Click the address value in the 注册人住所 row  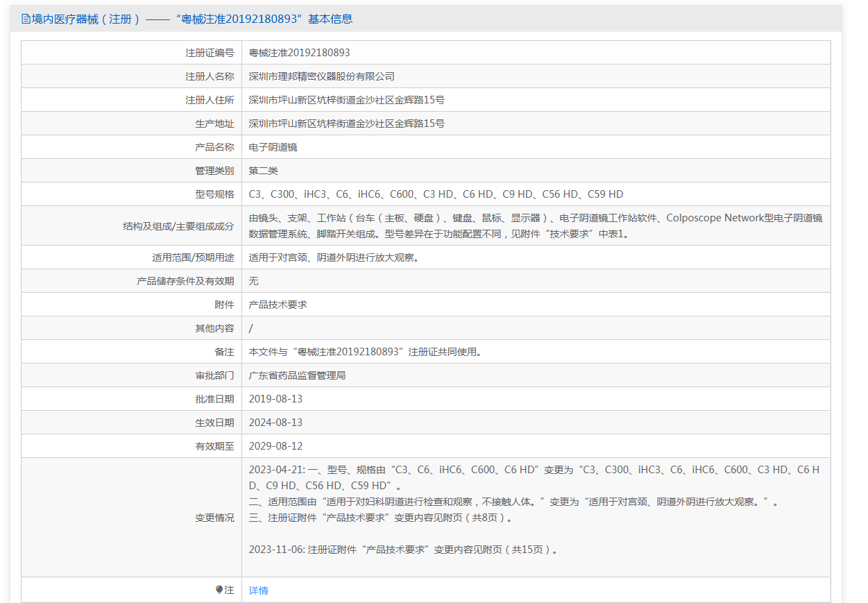click(x=347, y=100)
